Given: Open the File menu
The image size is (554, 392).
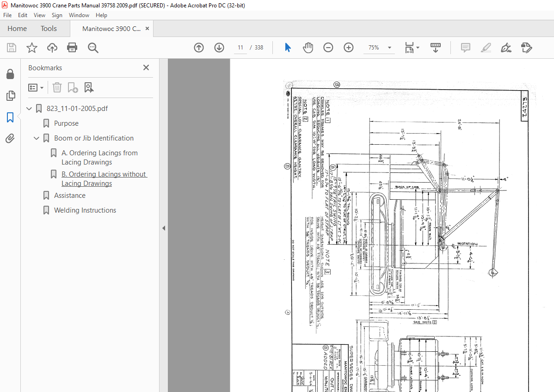Looking at the screenshot, I should [7, 15].
